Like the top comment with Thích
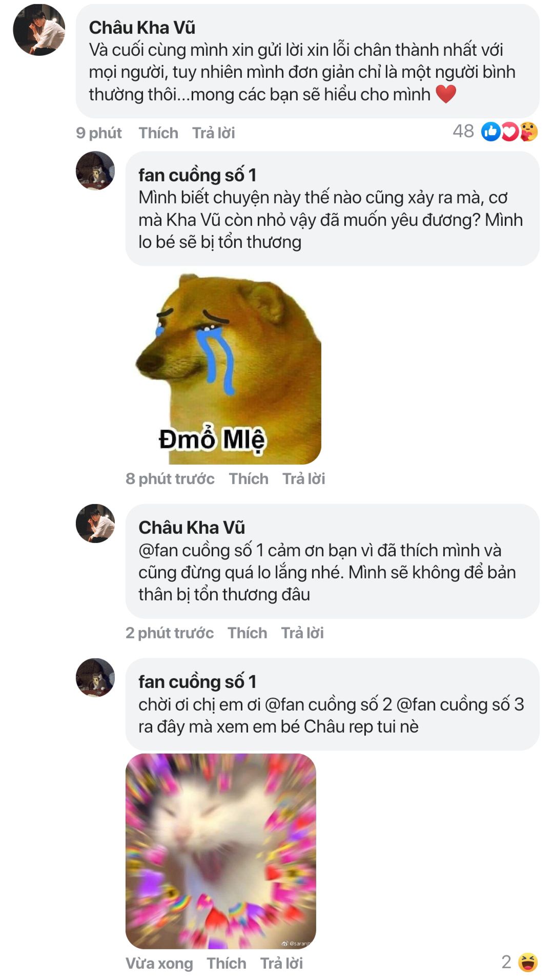Image resolution: width=553 pixels, height=980 pixels. (158, 133)
